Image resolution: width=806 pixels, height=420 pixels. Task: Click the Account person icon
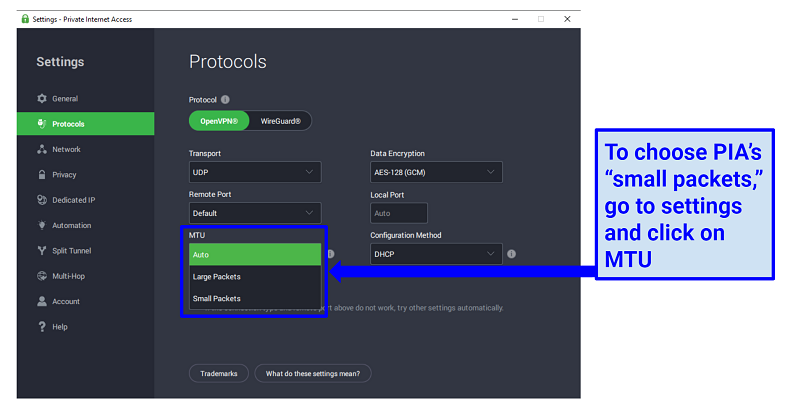[x=42, y=301]
